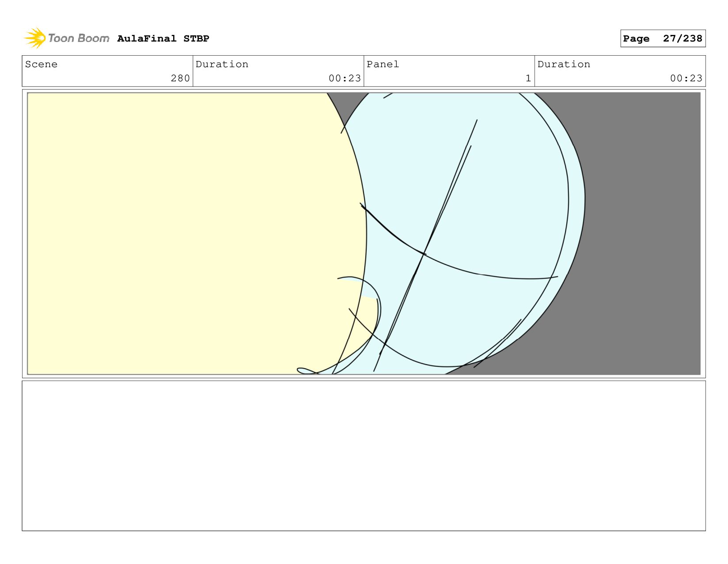Click the Toon Boom logo icon
This screenshot has width=728, height=564.
(x=35, y=38)
